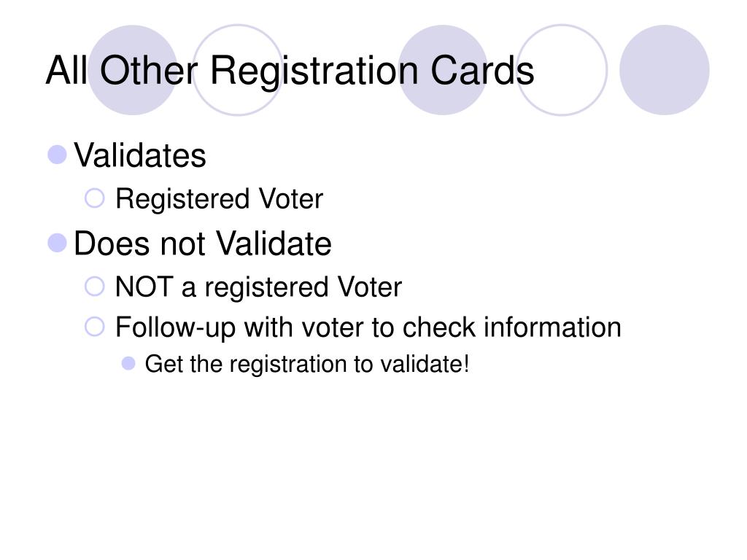747x560 pixels.
Task: Click the slide title All Other Registration Cards
Action: (x=290, y=71)
